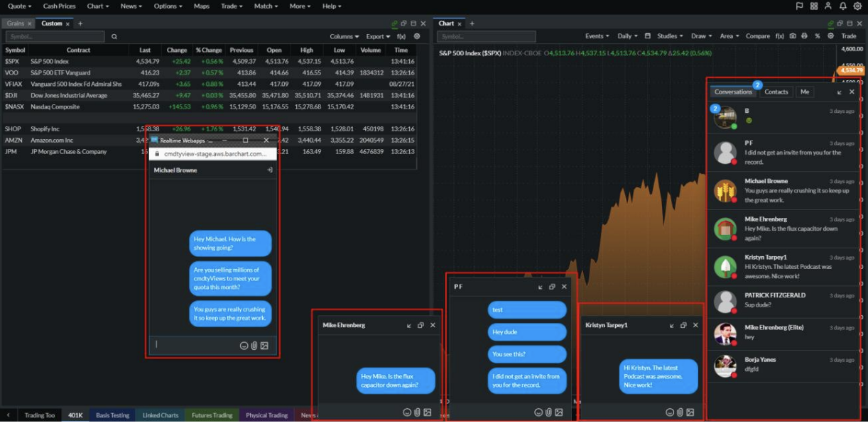Toggle the percent scale on the chart toolbar
Image resolution: width=868 pixels, height=423 pixels.
pos(817,36)
